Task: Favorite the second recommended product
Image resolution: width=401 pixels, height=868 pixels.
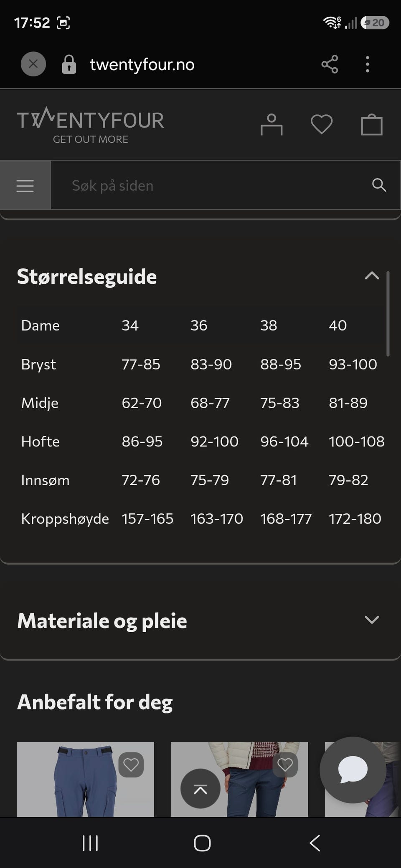Action: 285,765
